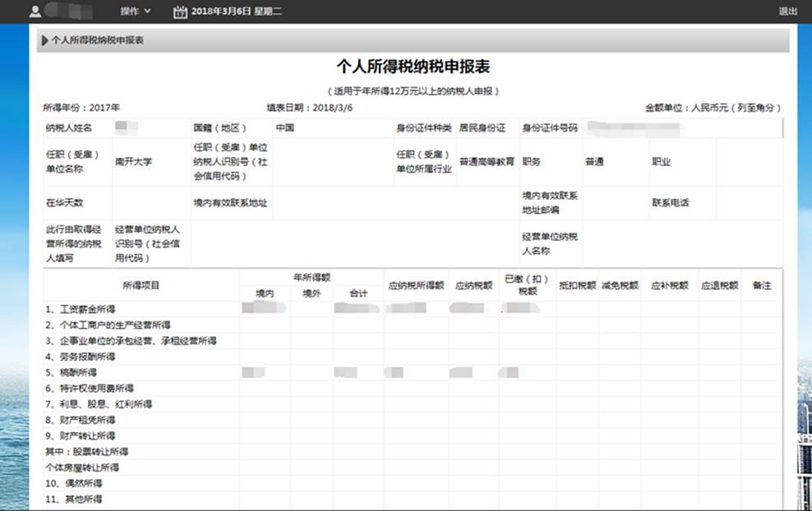Click the 联系电话 input field
The width and height of the screenshot is (812, 511).
pos(749,203)
